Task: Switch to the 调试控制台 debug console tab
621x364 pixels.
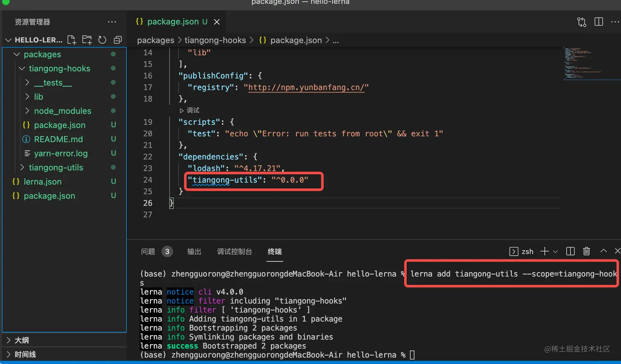Action: [x=235, y=252]
